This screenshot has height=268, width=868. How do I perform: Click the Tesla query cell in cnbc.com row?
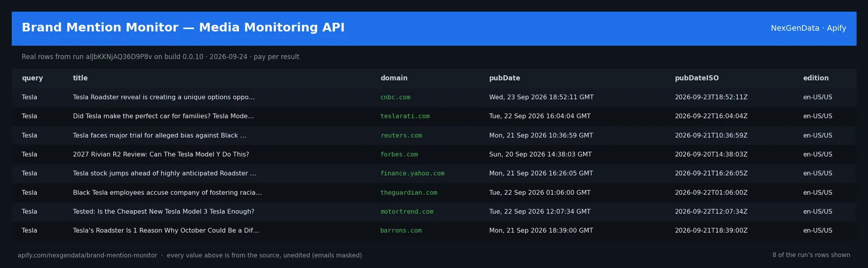(x=29, y=97)
